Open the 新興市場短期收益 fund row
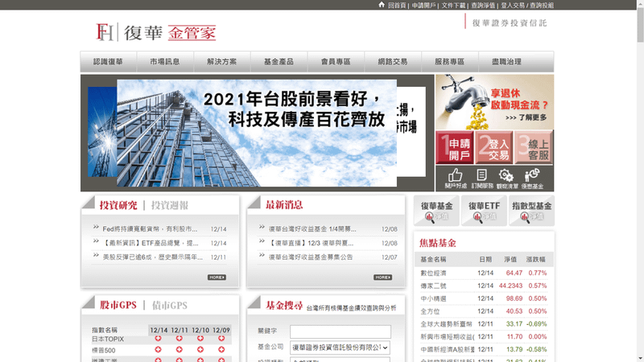644x362 pixels. coord(484,336)
